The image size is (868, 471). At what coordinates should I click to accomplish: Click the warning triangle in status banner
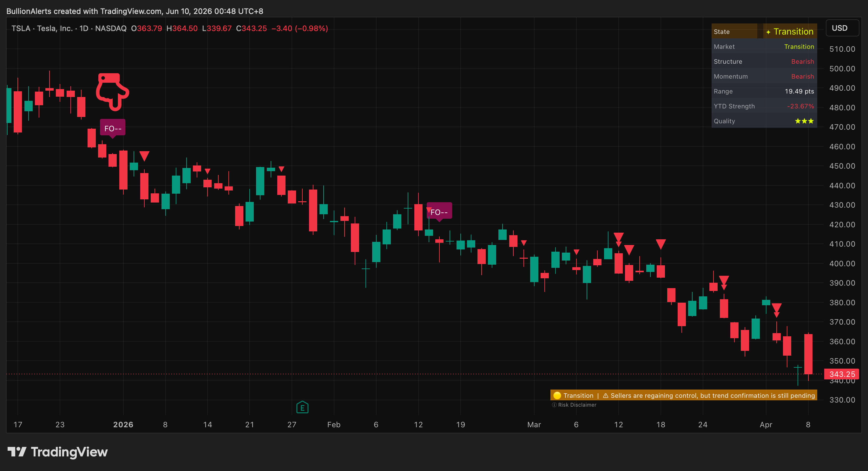pos(606,395)
